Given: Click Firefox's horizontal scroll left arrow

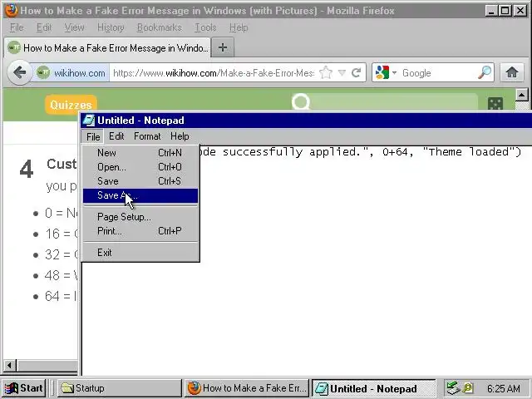Looking at the screenshot, I should click(9, 365).
